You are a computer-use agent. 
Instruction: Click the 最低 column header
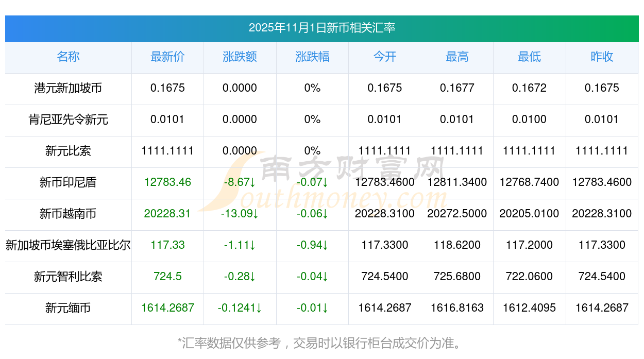[x=530, y=57]
